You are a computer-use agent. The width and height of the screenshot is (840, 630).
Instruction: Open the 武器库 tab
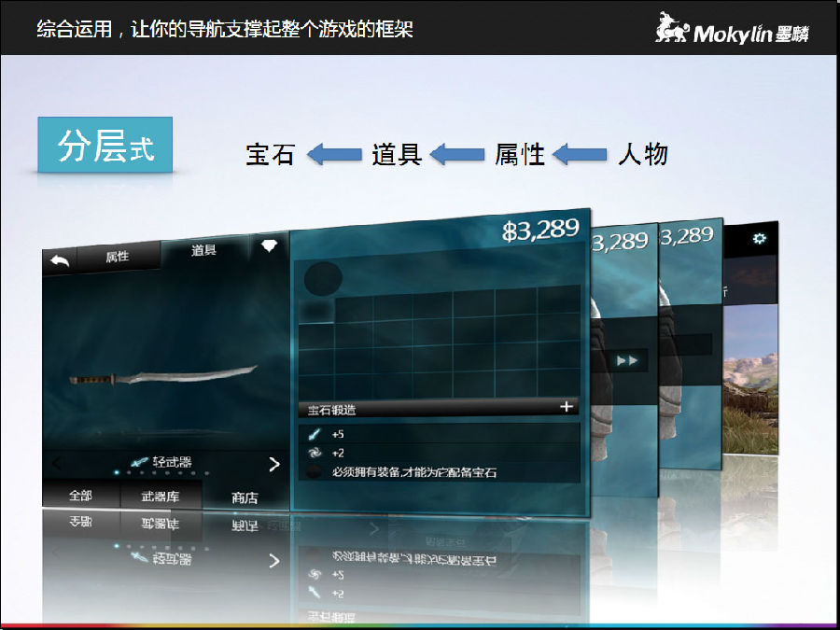160,497
